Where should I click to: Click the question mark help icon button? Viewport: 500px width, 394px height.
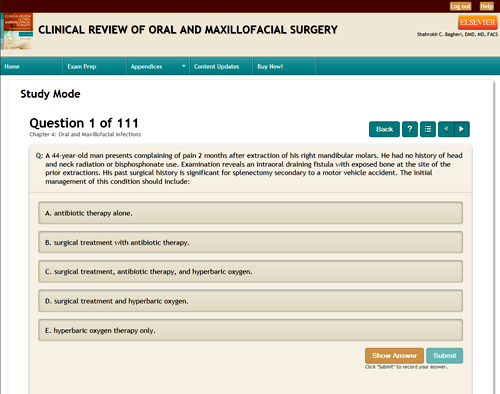click(410, 129)
